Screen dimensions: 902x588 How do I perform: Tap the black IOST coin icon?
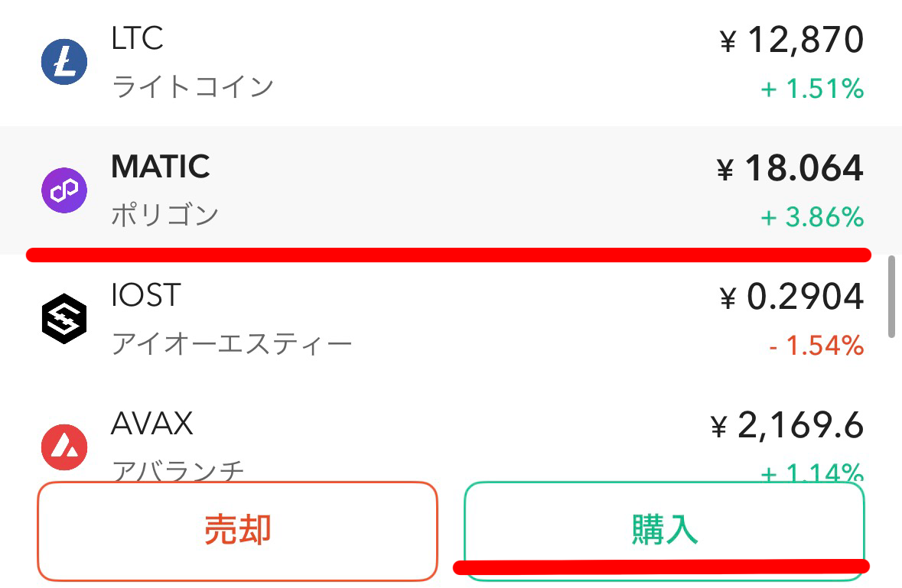[x=64, y=318]
